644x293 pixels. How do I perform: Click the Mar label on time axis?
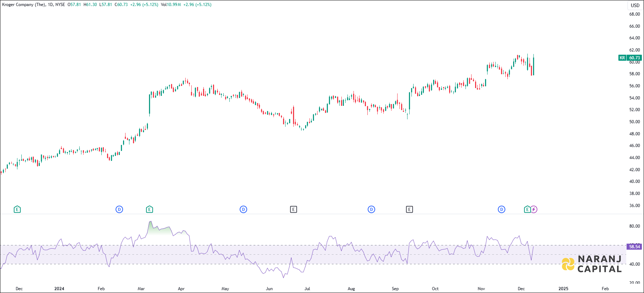coord(141,289)
